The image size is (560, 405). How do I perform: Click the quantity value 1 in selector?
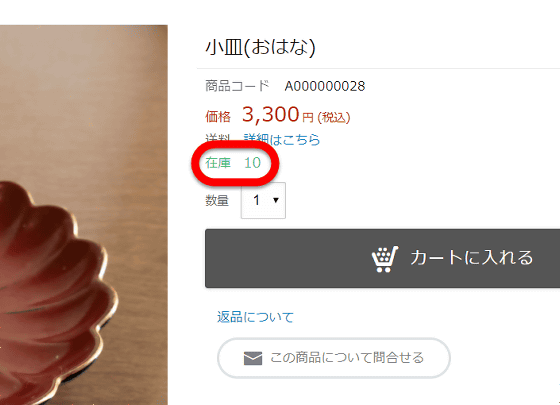coord(256,200)
